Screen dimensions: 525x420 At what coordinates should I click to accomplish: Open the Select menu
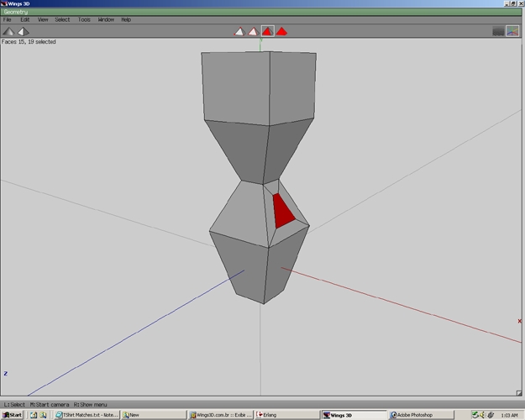pyautogui.click(x=62, y=20)
